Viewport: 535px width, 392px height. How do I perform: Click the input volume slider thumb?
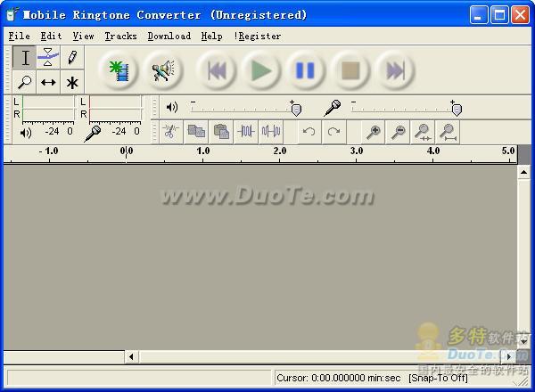click(457, 110)
